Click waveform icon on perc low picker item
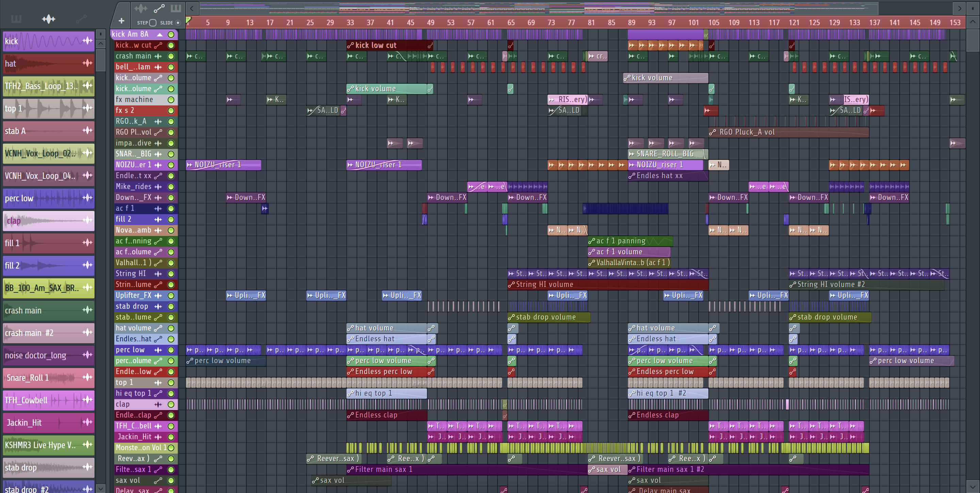Image resolution: width=980 pixels, height=493 pixels. (x=87, y=197)
